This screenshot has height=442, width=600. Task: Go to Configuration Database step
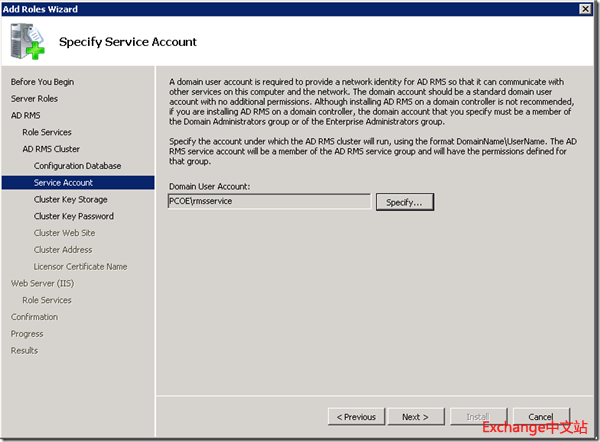[x=77, y=166]
